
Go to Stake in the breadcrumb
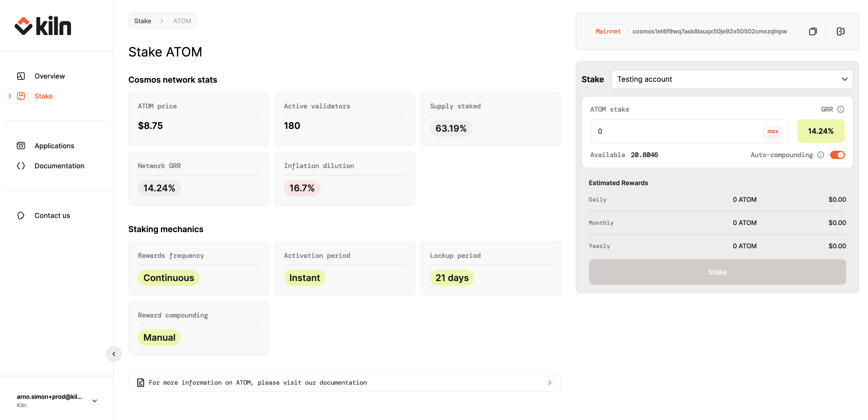click(142, 21)
